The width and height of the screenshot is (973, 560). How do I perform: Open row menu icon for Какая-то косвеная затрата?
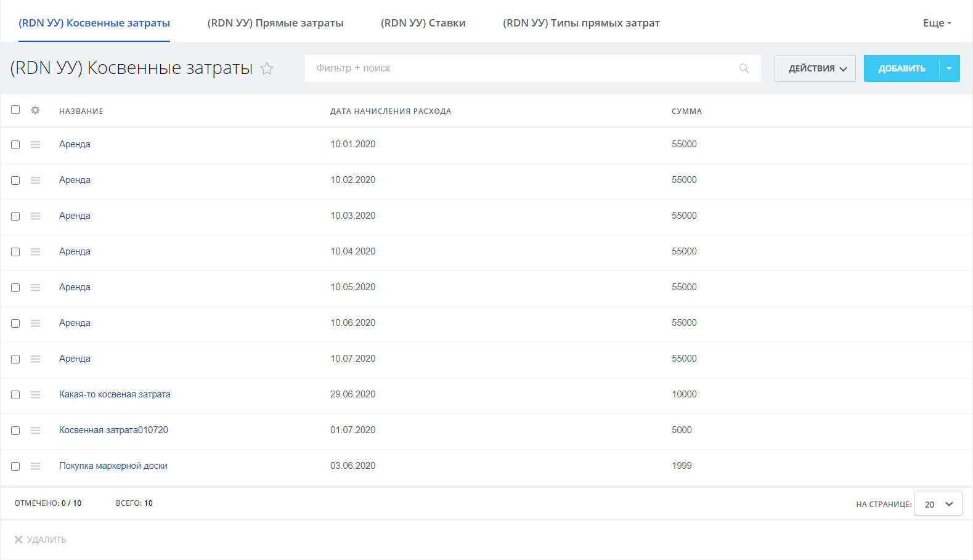pyautogui.click(x=35, y=395)
